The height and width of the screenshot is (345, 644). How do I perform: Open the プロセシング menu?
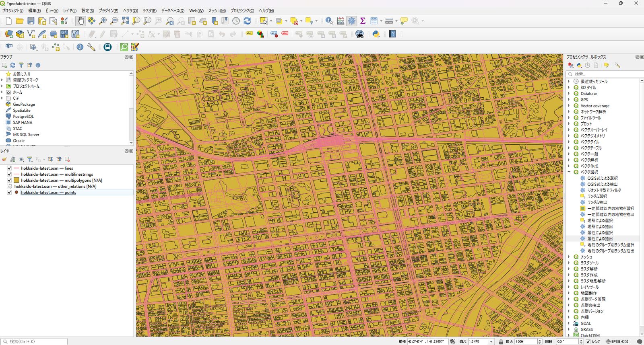[242, 10]
